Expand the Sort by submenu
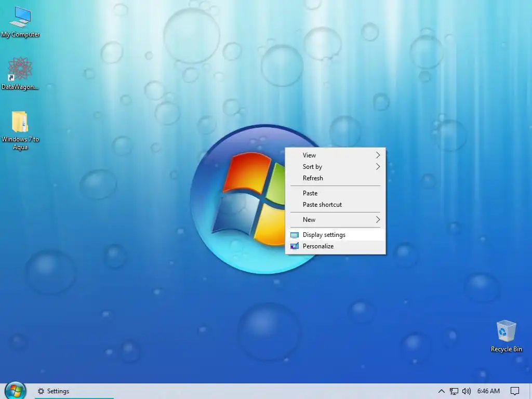 click(x=335, y=167)
